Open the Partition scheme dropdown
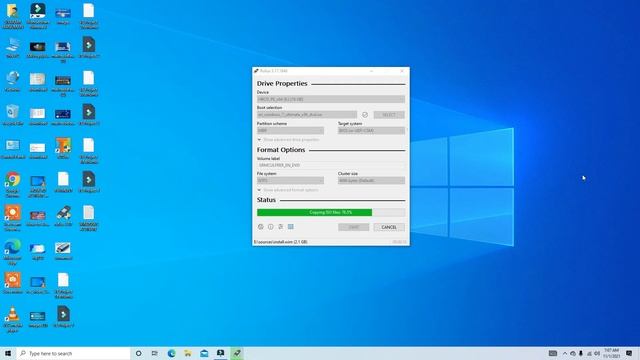The width and height of the screenshot is (640, 360). click(290, 131)
